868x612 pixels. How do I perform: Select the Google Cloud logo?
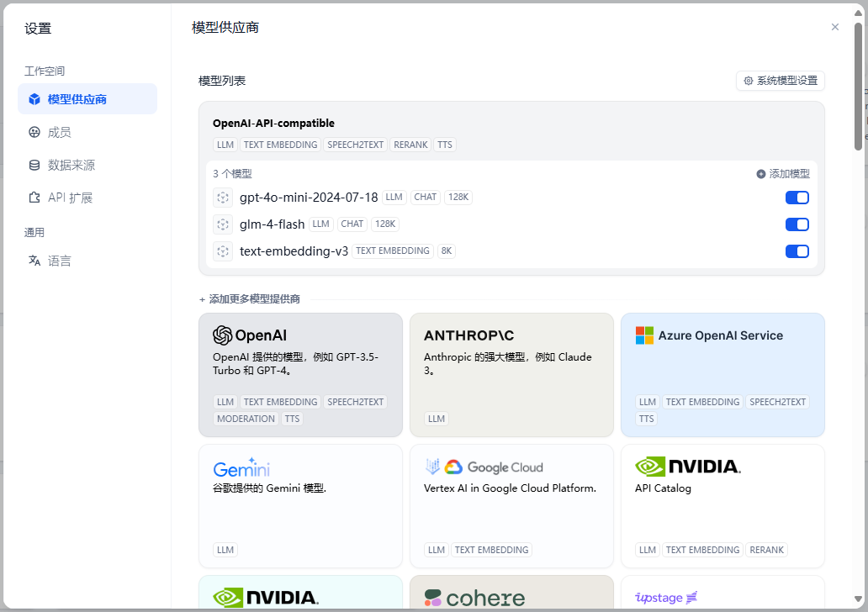(484, 467)
